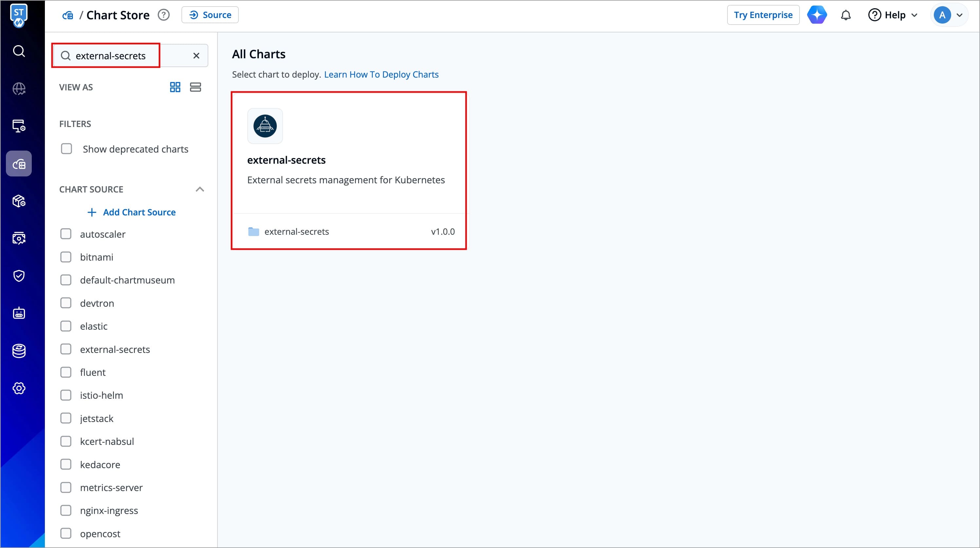Open the Security shield icon in sidebar

19,276
